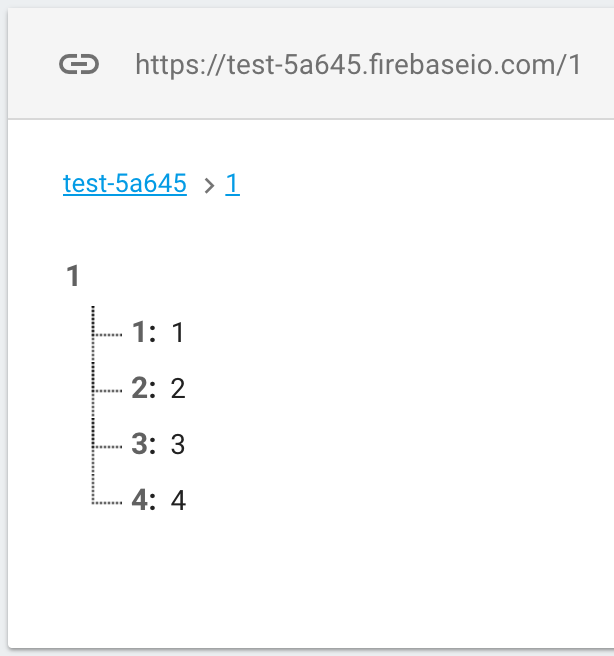
Task: Click the vertical dotted tree branch line
Action: click(93, 405)
